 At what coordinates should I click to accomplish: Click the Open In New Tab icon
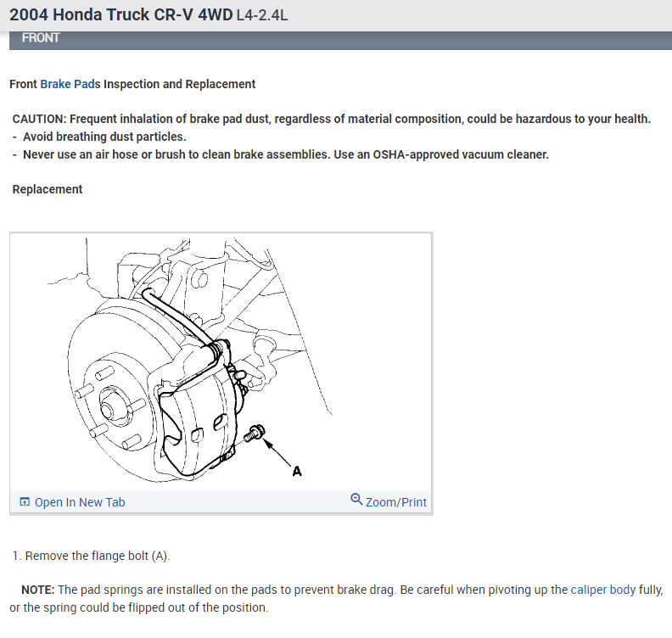(25, 501)
